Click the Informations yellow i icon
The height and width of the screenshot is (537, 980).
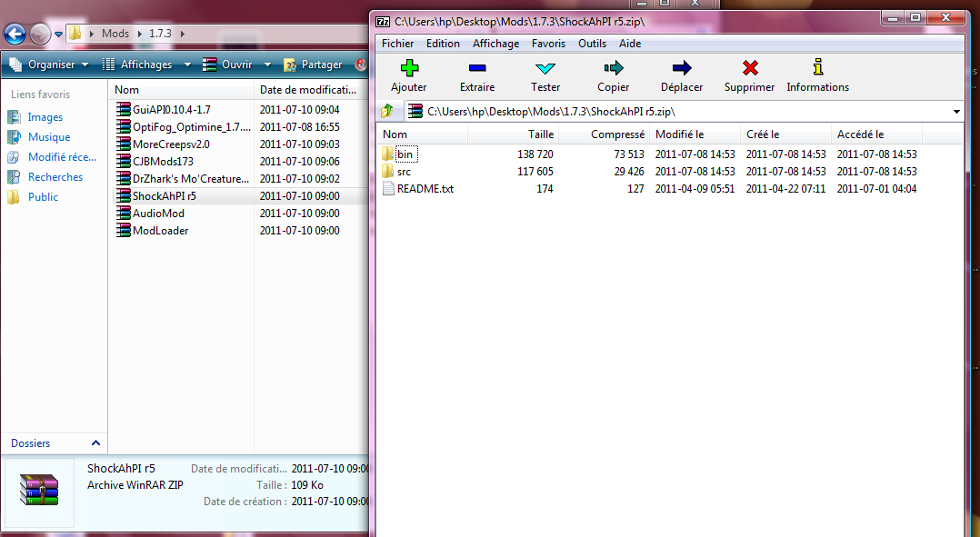(818, 67)
